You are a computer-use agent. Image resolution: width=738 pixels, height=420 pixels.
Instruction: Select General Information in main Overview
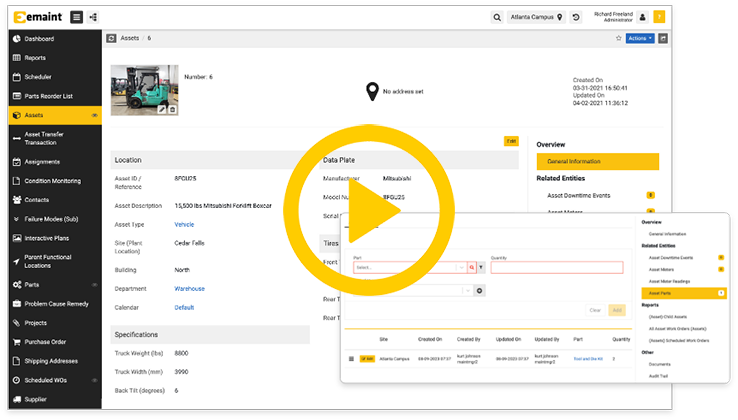pyautogui.click(x=598, y=162)
